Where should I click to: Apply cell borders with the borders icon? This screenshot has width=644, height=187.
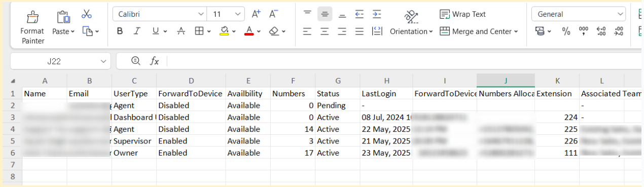(x=199, y=31)
